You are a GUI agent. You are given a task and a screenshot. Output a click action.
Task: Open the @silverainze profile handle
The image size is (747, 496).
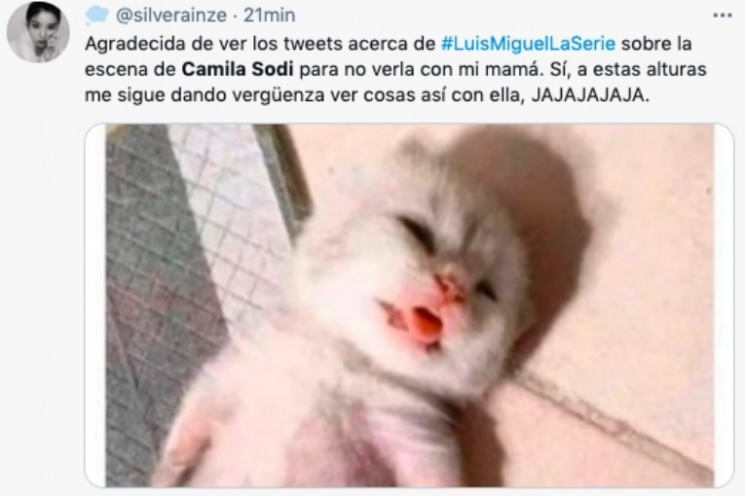(172, 15)
